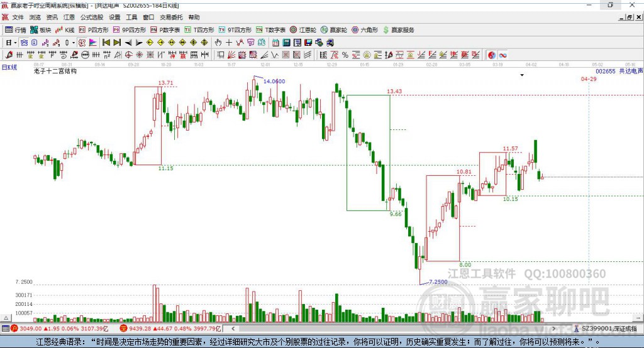This screenshot has height=348, width=644.
Task: Click the Shenzhen index value 9439.28
Action: 140,329
